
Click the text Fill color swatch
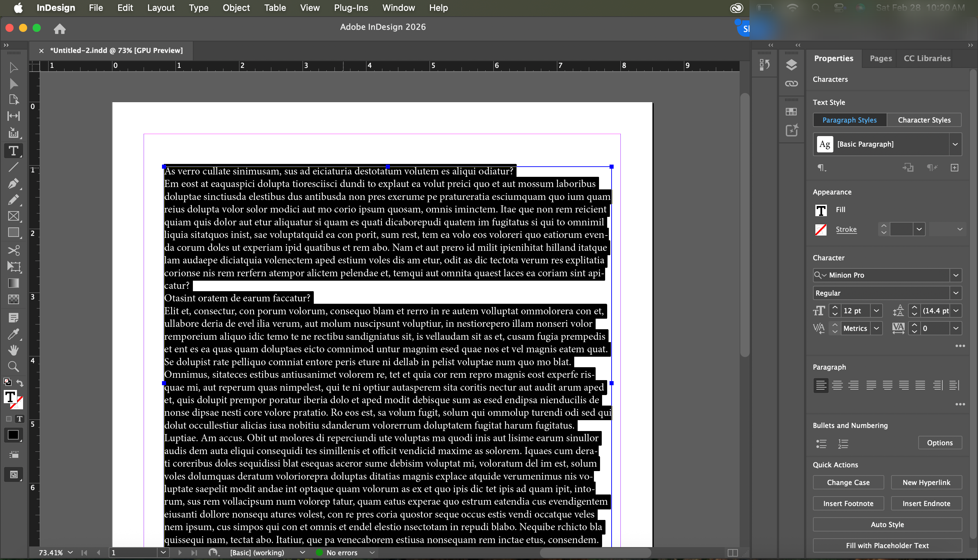coord(821,210)
